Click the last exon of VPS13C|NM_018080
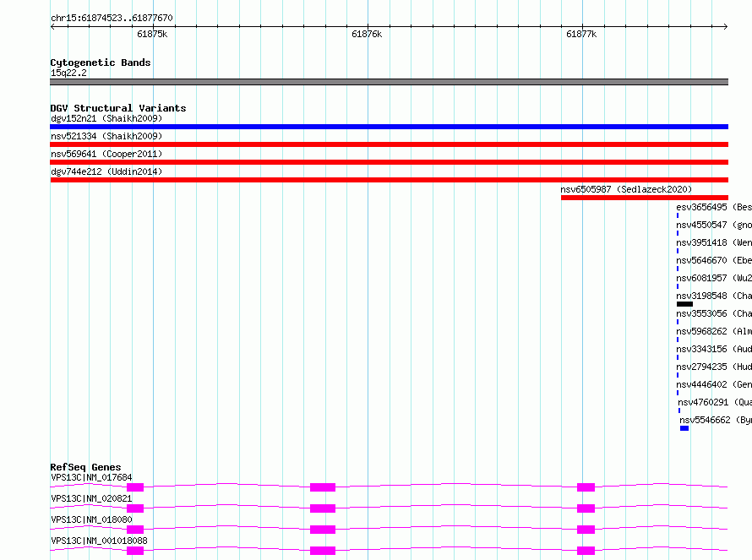The width and height of the screenshot is (752, 560). (x=586, y=530)
